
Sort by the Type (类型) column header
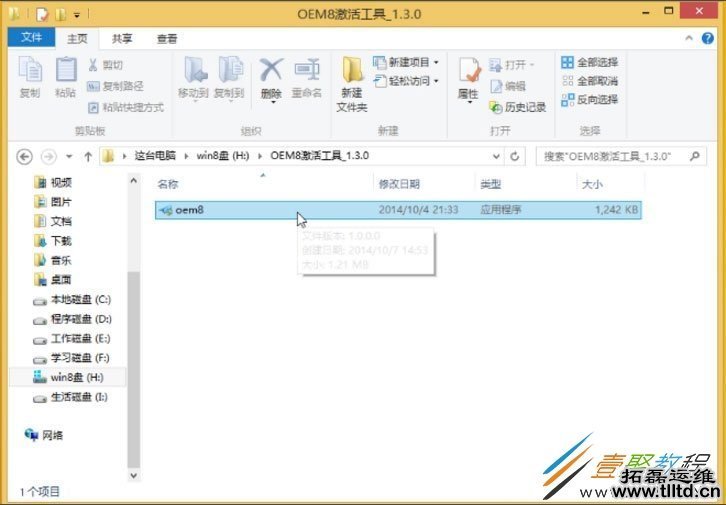(x=490, y=184)
